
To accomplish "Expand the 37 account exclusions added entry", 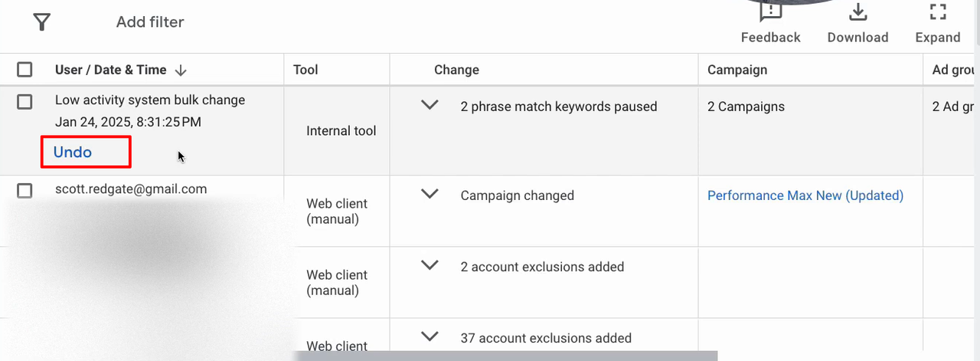I will 430,336.
